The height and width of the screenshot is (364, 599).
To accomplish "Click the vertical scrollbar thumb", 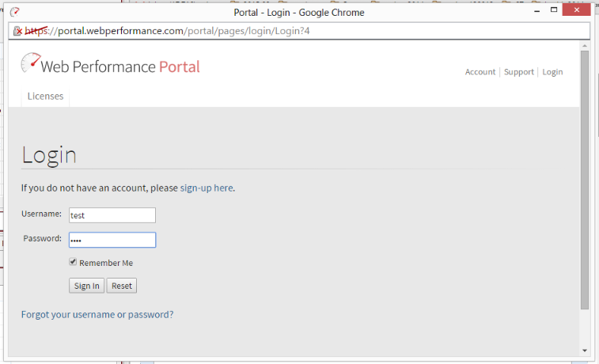I will [585, 180].
